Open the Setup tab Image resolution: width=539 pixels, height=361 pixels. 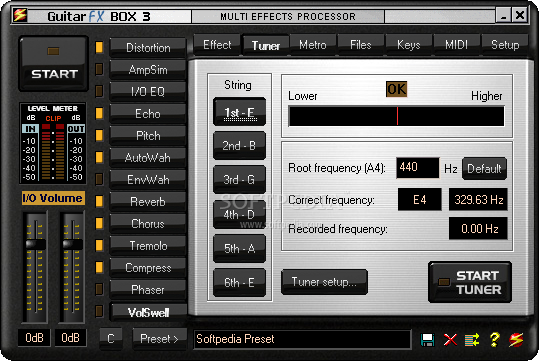coord(505,45)
